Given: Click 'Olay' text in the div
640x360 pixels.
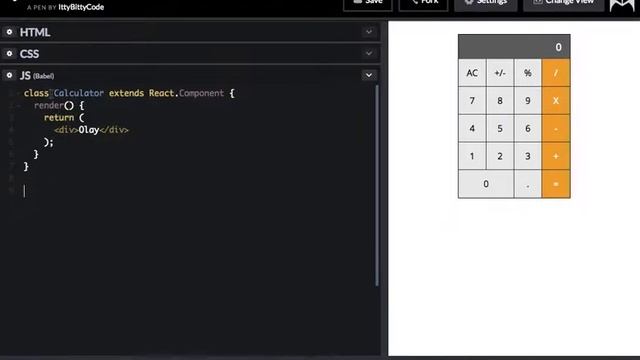Looking at the screenshot, I should pyautogui.click(x=89, y=130).
